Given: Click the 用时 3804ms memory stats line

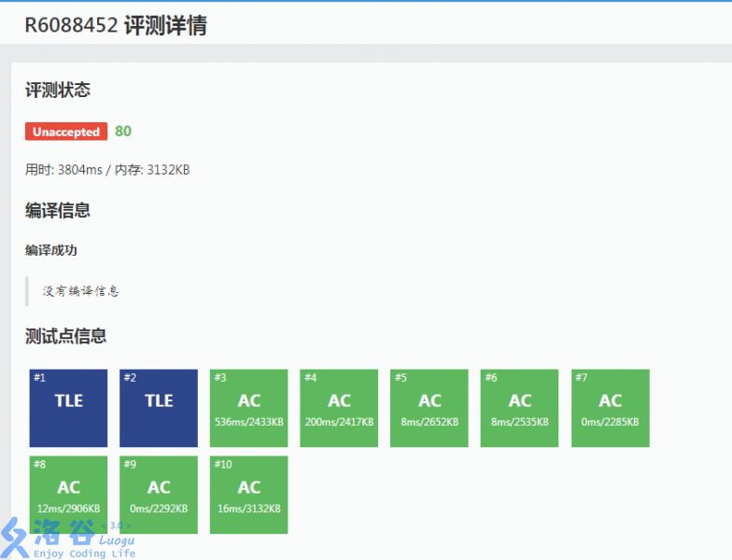Looking at the screenshot, I should [107, 170].
